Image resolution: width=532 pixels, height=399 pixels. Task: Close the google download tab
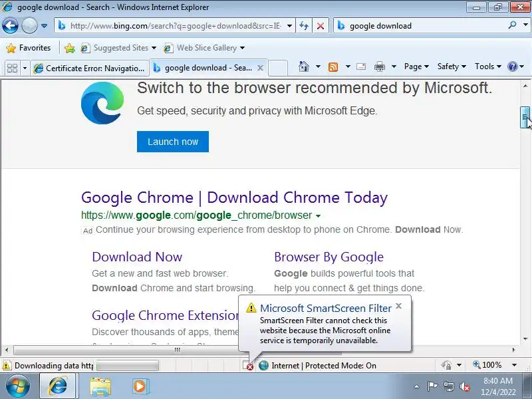[260, 68]
